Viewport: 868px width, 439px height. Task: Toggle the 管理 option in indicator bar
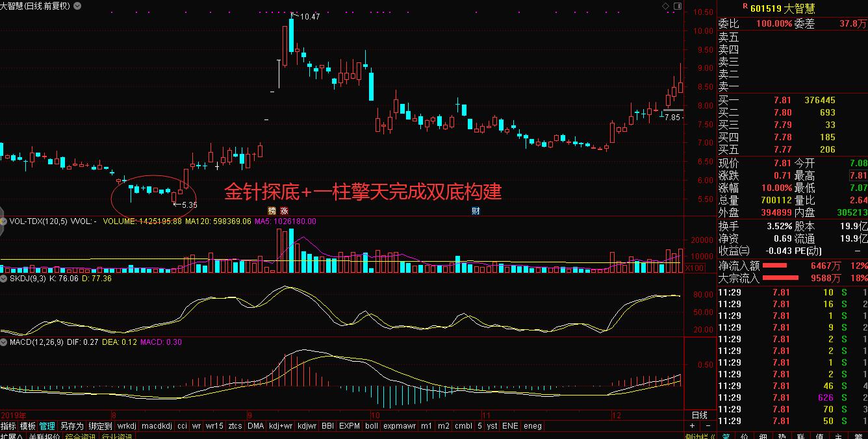tap(47, 426)
